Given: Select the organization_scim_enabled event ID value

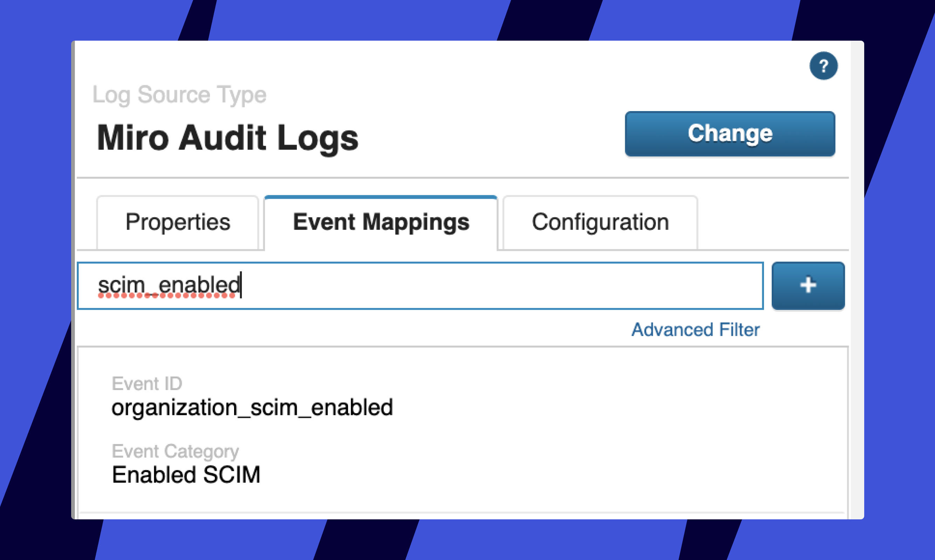Looking at the screenshot, I should pyautogui.click(x=252, y=408).
